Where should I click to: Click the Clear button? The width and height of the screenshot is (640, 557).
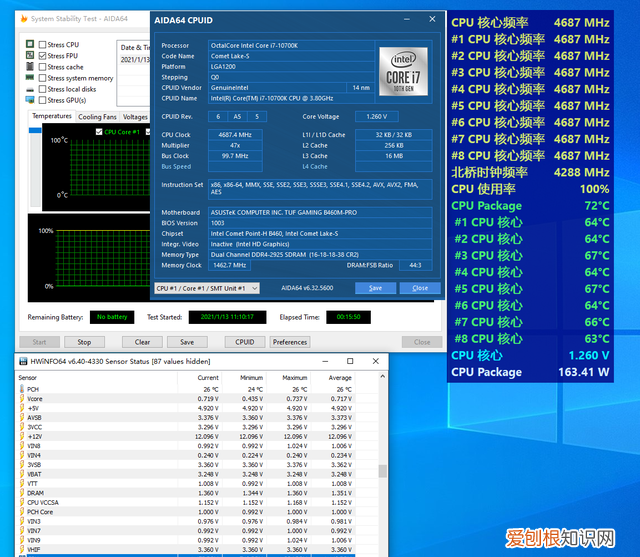coord(142,342)
